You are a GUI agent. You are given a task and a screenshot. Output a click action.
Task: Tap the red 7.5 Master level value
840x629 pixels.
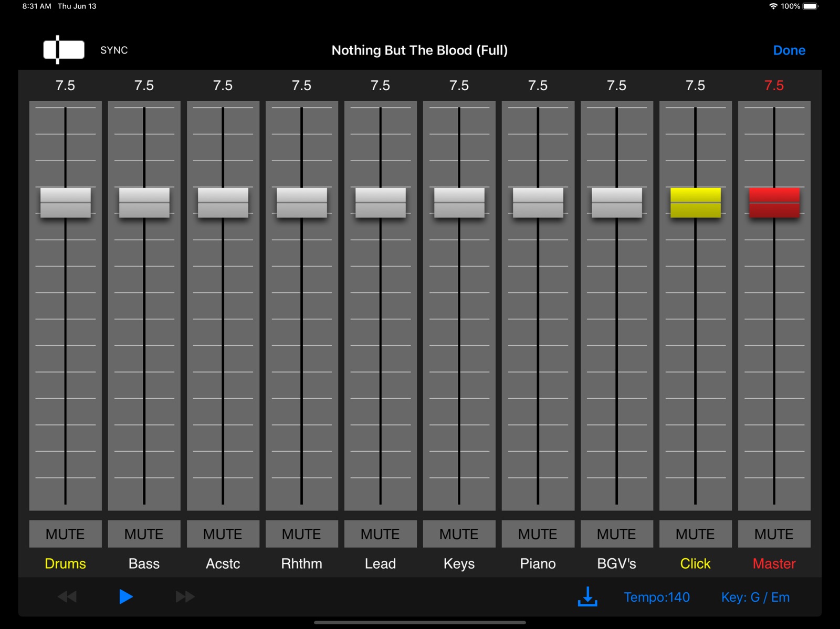[x=774, y=86]
